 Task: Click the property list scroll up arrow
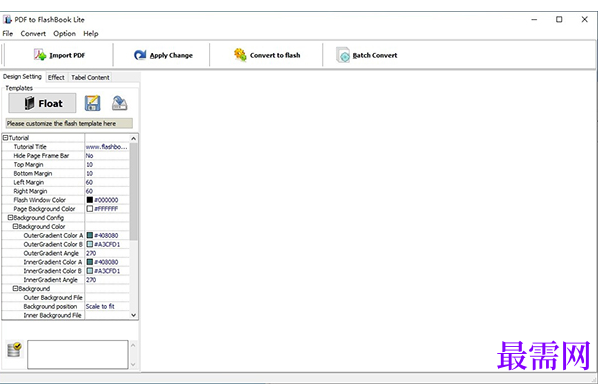(134, 138)
